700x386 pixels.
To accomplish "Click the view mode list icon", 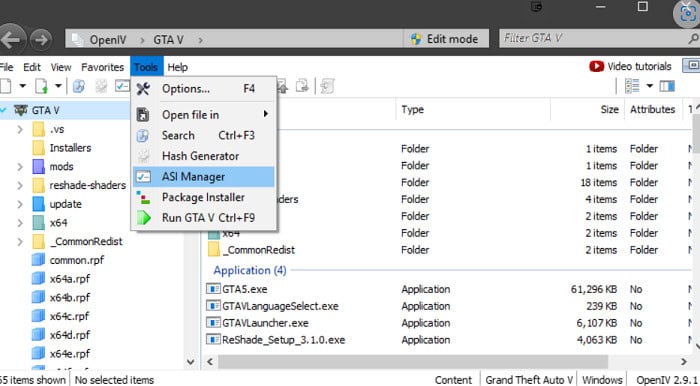I will (632, 86).
